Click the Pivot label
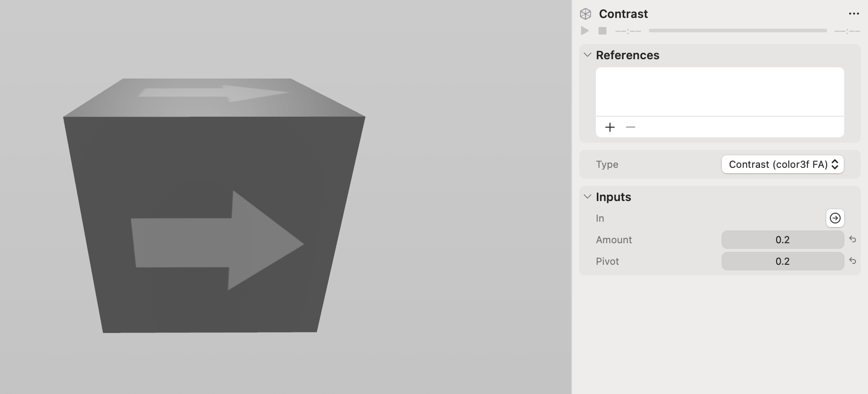Image resolution: width=868 pixels, height=394 pixels. pyautogui.click(x=608, y=261)
